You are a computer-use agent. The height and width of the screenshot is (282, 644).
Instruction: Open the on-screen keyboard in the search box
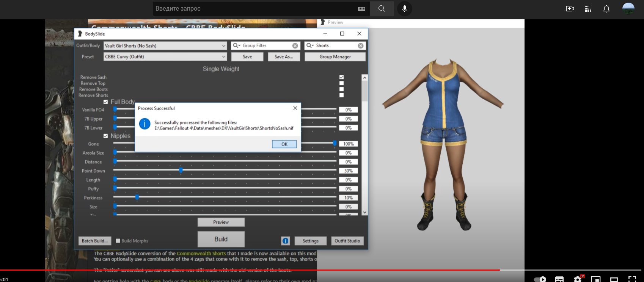tap(361, 9)
